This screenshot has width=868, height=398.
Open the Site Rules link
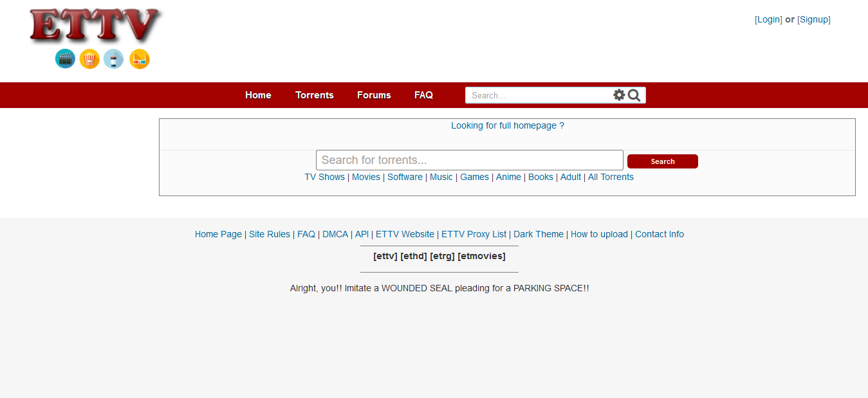270,234
